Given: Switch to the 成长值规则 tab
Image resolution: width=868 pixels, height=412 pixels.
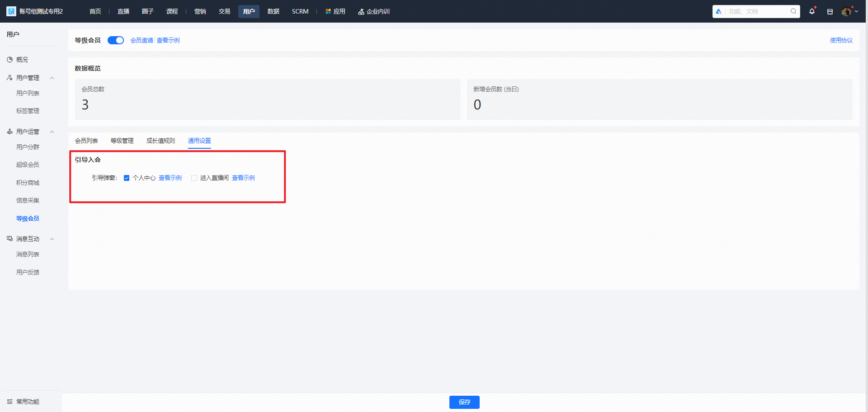Looking at the screenshot, I should pos(160,141).
